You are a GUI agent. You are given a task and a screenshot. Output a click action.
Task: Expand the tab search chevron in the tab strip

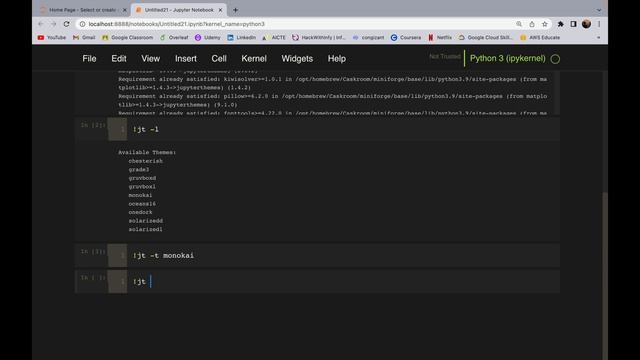click(x=599, y=10)
